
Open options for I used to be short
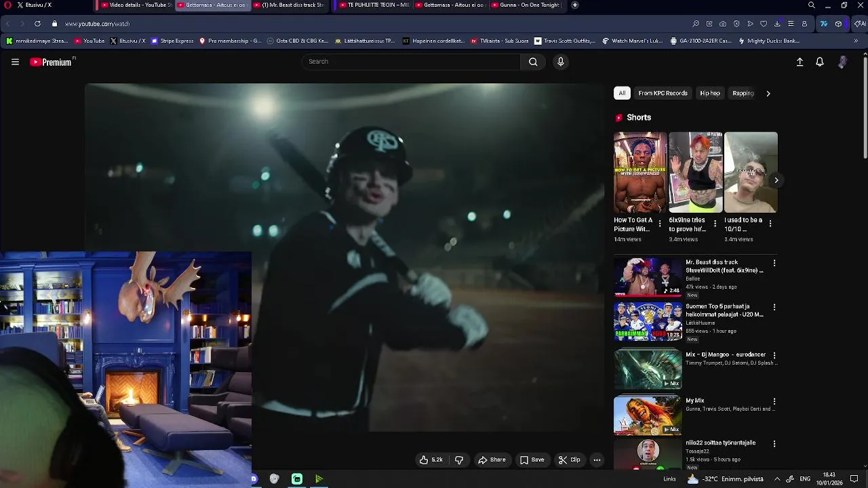pos(770,223)
